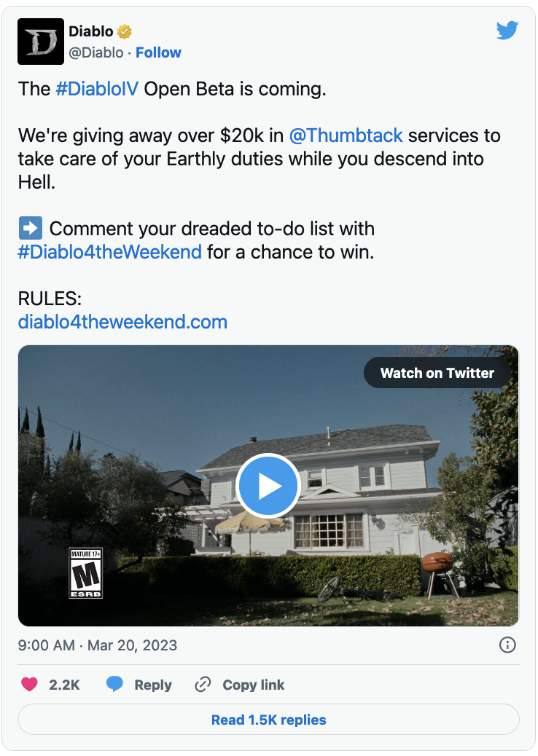
Task: Click the Reply speech bubble icon
Action: point(114,685)
